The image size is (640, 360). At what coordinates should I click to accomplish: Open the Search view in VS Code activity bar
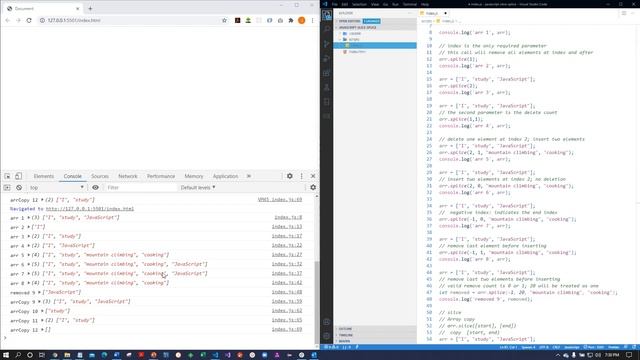pos(327,29)
